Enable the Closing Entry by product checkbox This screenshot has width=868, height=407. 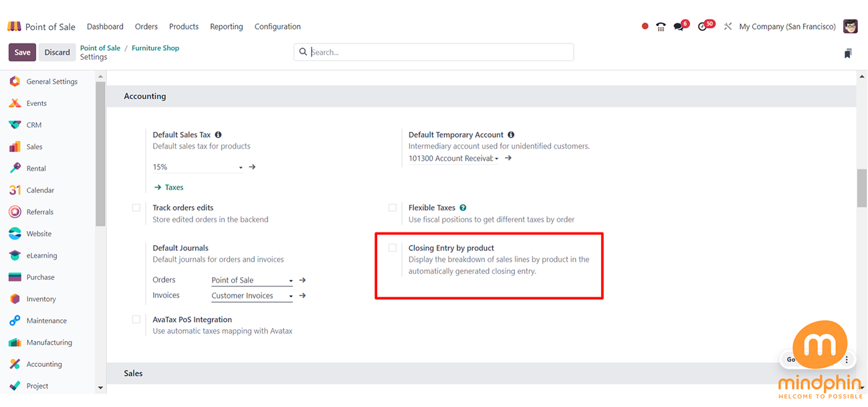[393, 248]
